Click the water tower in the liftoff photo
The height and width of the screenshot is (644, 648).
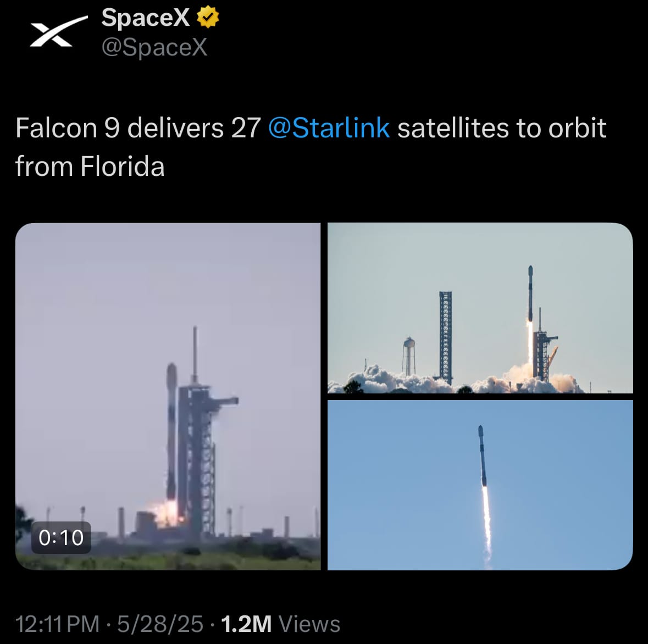(409, 356)
